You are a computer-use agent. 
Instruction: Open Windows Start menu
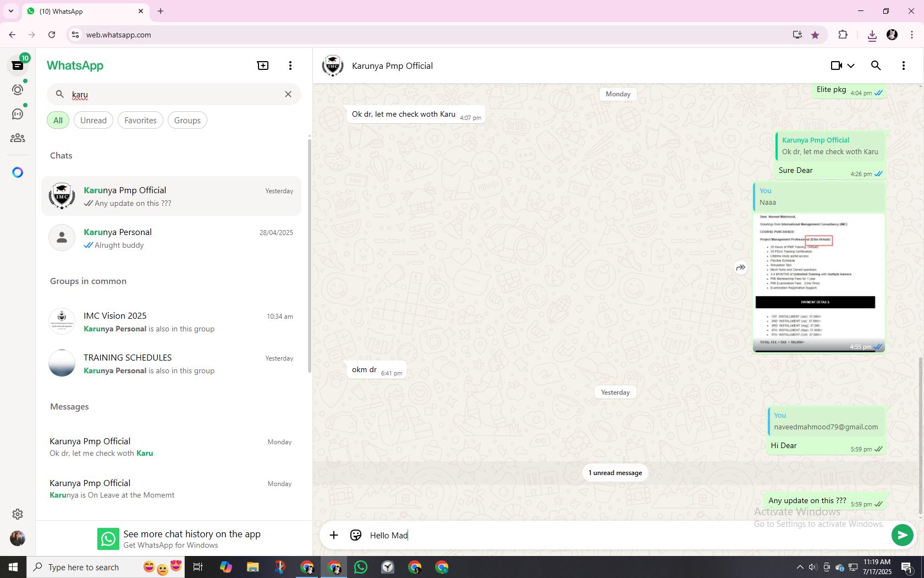click(x=13, y=567)
